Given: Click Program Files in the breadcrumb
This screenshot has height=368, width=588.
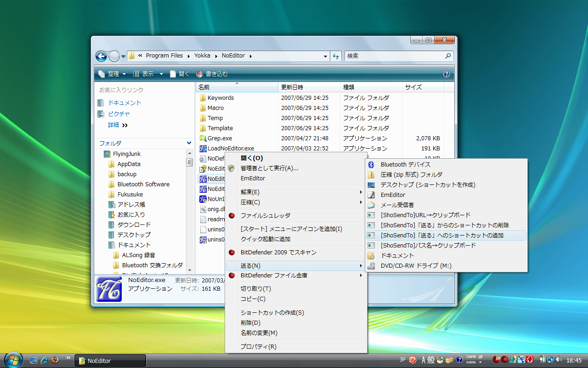Looking at the screenshot, I should click(x=164, y=56).
